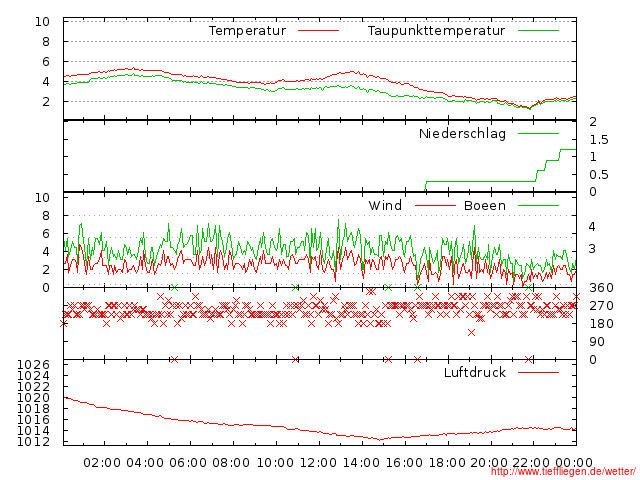Click the 180 wind direction axis value

pos(601,324)
